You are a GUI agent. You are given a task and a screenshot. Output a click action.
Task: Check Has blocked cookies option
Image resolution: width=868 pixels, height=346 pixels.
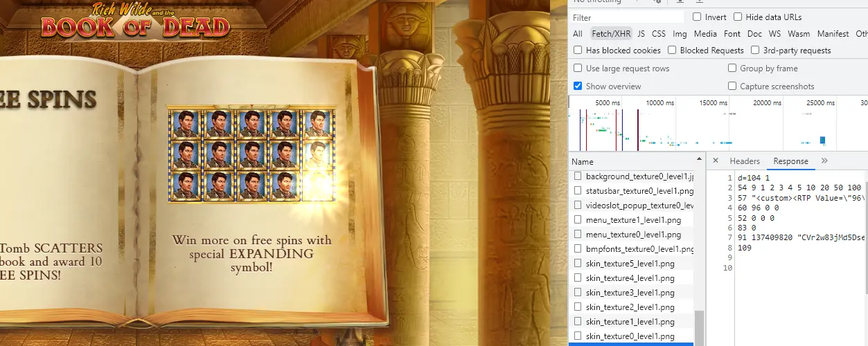click(578, 50)
